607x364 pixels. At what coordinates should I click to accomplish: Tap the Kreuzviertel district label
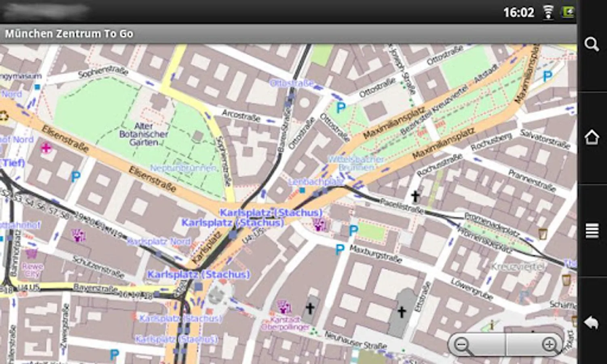point(518,267)
